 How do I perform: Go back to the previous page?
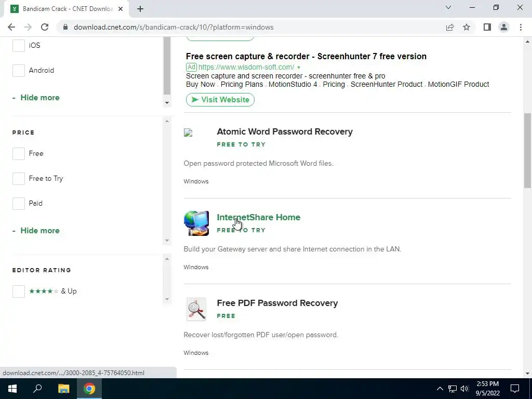[11, 27]
